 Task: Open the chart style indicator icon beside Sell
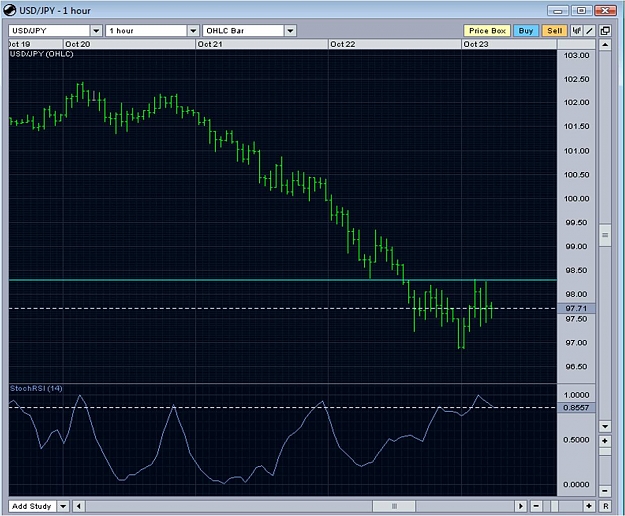click(x=576, y=31)
